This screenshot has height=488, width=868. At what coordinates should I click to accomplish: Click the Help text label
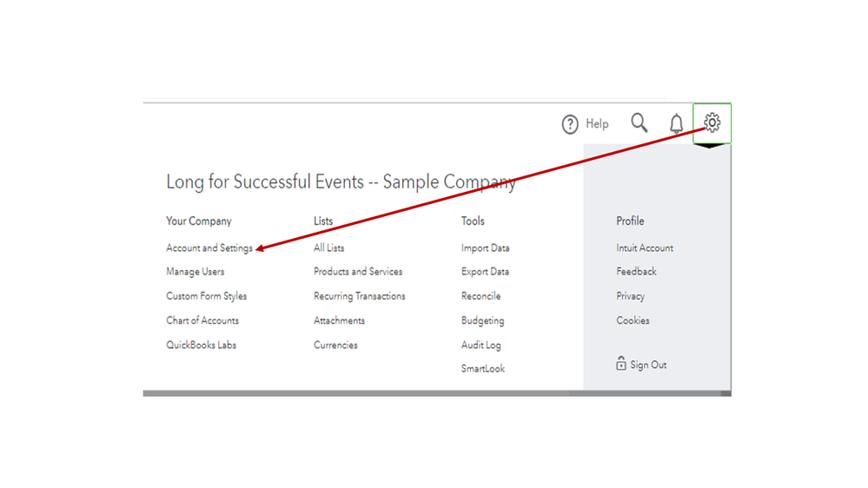[597, 124]
